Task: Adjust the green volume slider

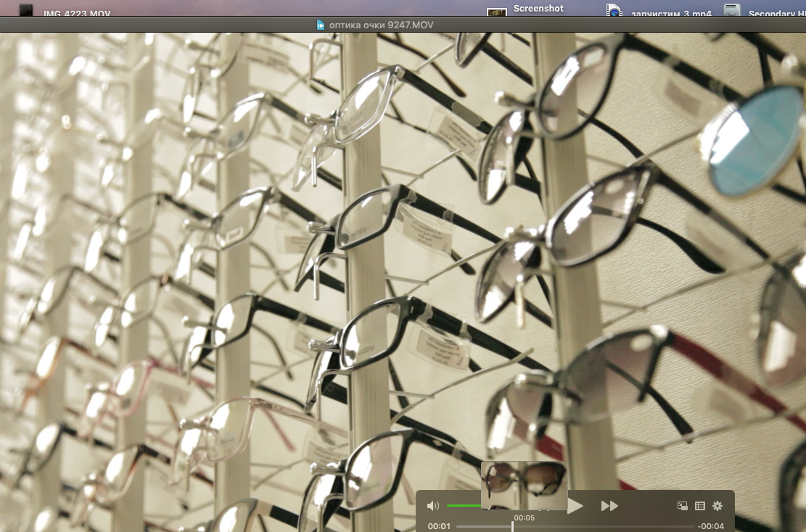Action: [x=464, y=505]
